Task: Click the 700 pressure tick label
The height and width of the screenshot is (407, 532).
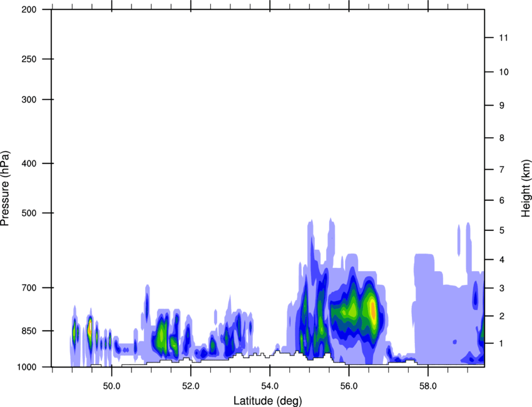Action: [x=29, y=287]
